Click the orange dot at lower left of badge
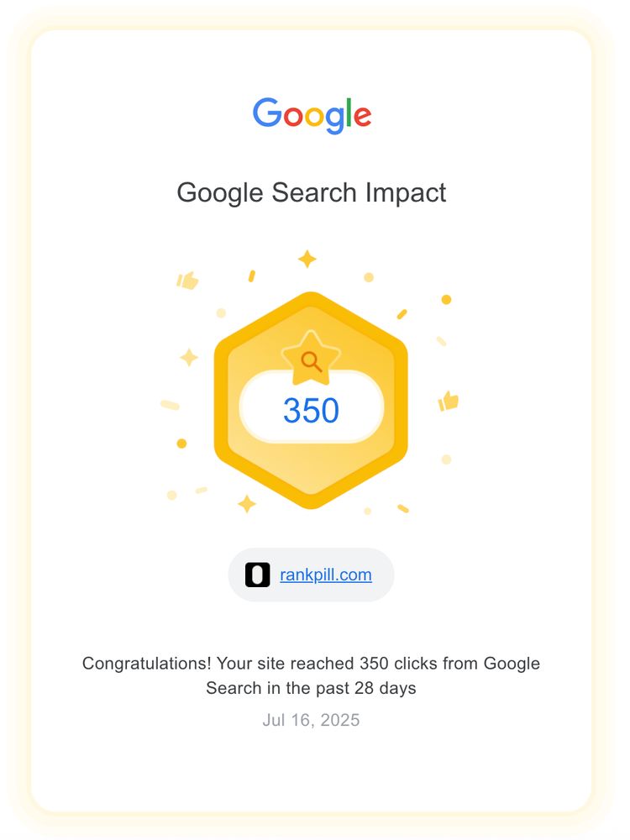 click(x=181, y=444)
